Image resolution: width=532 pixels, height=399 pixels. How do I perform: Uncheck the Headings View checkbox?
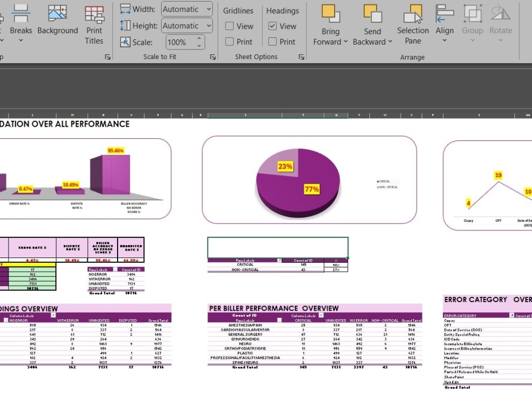272,26
